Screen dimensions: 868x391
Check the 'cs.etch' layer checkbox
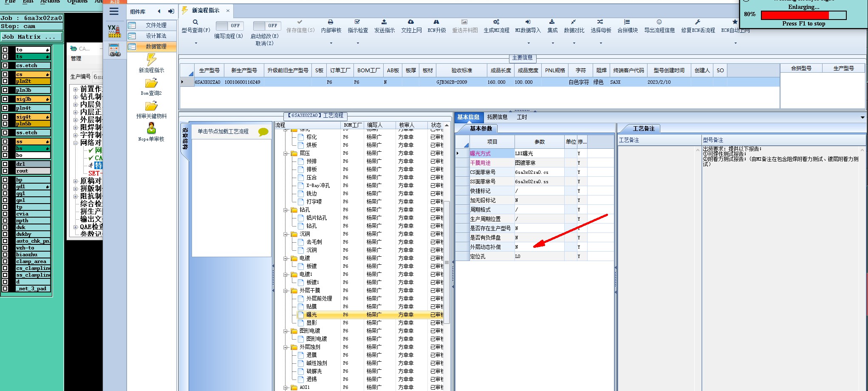pyautogui.click(x=5, y=65)
